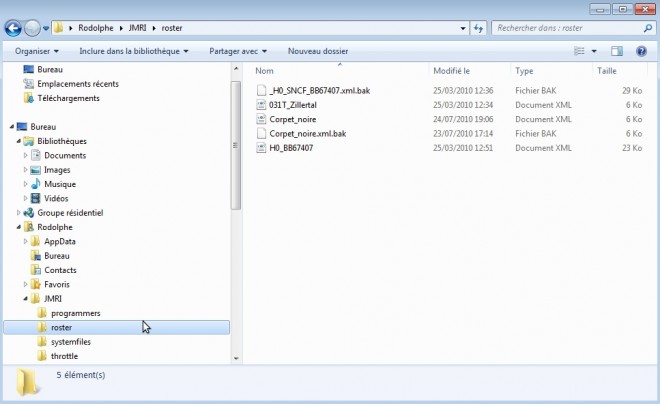The width and height of the screenshot is (660, 404).
Task: Expand the Images library
Action: coord(25,170)
